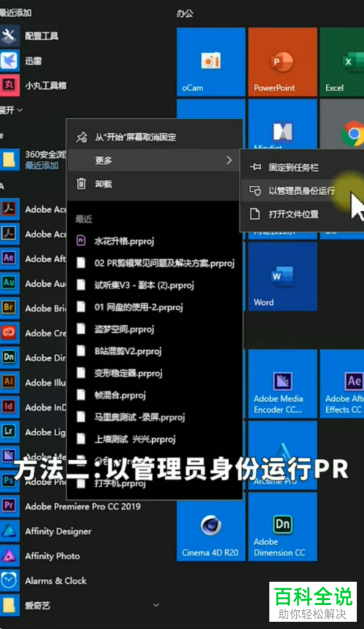This screenshot has height=629, width=364.
Task: Launch Adobe After Effects from the app list
Action: pyautogui.click(x=33, y=258)
